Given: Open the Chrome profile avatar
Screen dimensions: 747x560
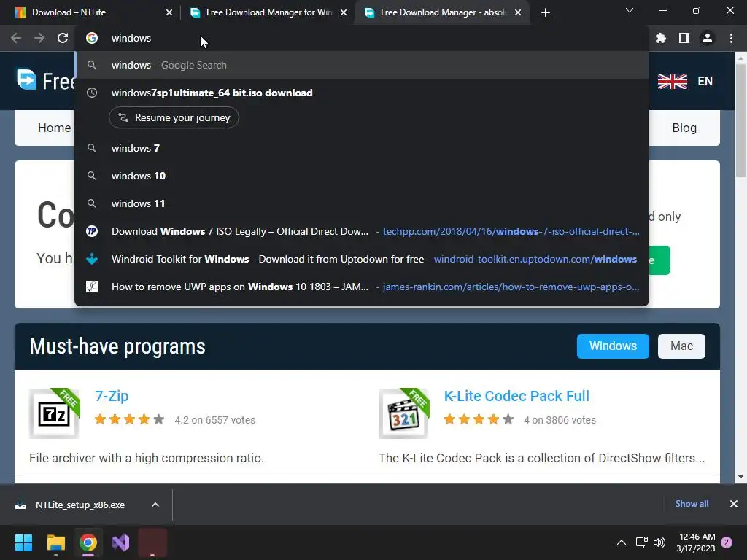Looking at the screenshot, I should (x=708, y=38).
